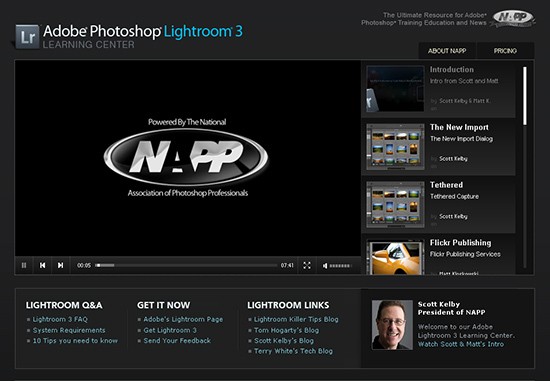Open Scott Kelby's Blog link
This screenshot has height=381, width=550.
click(284, 341)
